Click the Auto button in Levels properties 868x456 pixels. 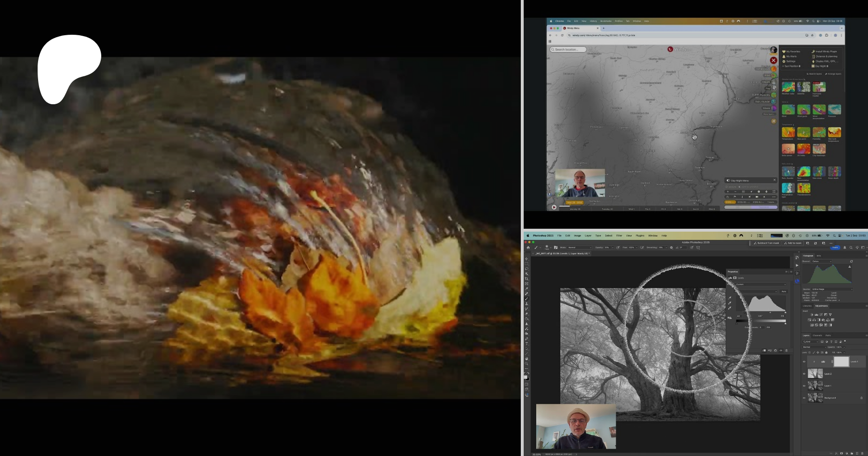coord(784,291)
